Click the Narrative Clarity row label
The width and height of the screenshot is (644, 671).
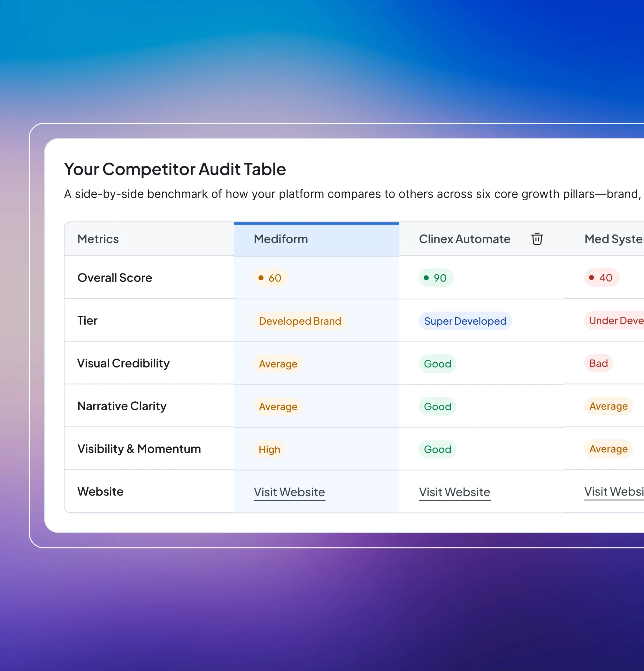[122, 406]
